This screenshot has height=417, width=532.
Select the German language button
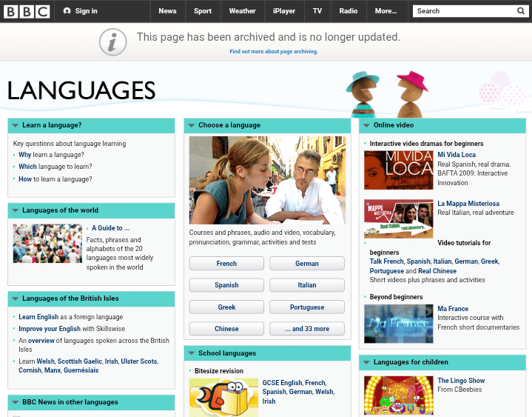(x=307, y=264)
